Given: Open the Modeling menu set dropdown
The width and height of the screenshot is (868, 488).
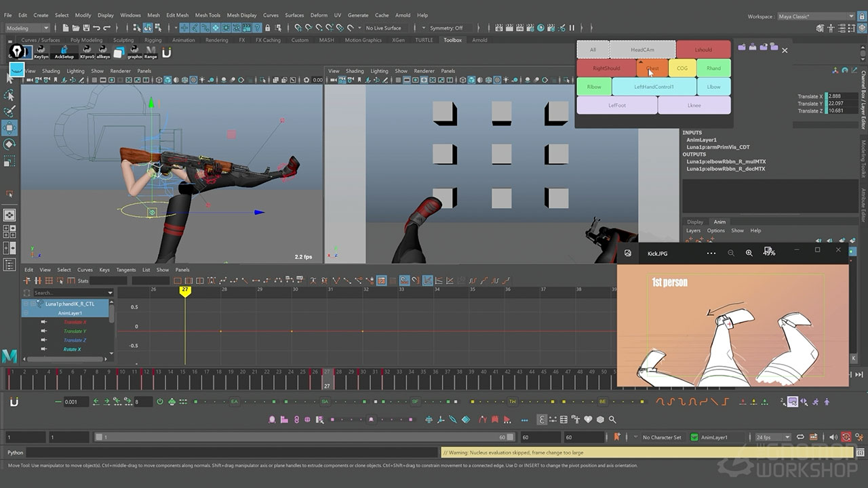Looking at the screenshot, I should [27, 28].
